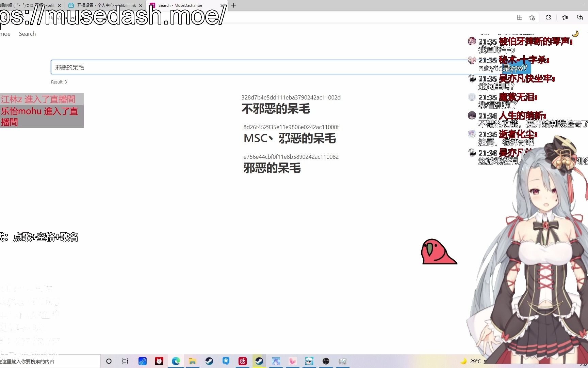The image size is (588, 368).
Task: Click the apps grid icon in address bar
Action: tap(520, 17)
